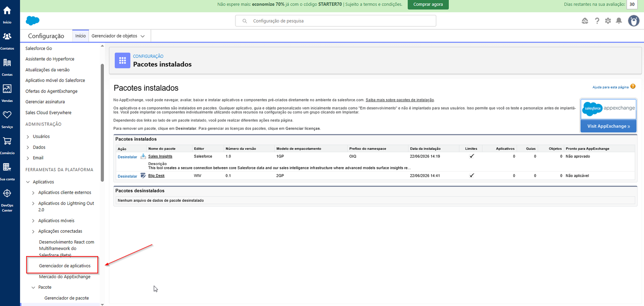Screen dimensions: 644x306
Task: Expand the Email tree node
Action: click(28, 158)
